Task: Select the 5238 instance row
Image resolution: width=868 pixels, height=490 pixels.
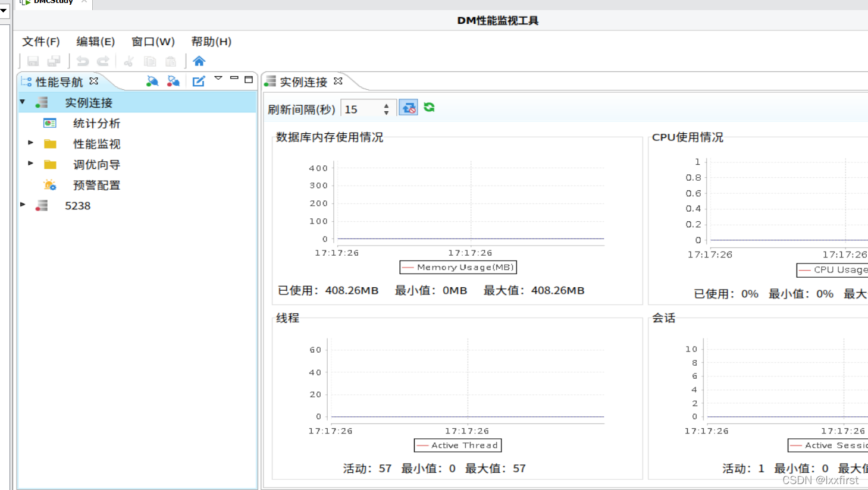Action: pyautogui.click(x=137, y=206)
